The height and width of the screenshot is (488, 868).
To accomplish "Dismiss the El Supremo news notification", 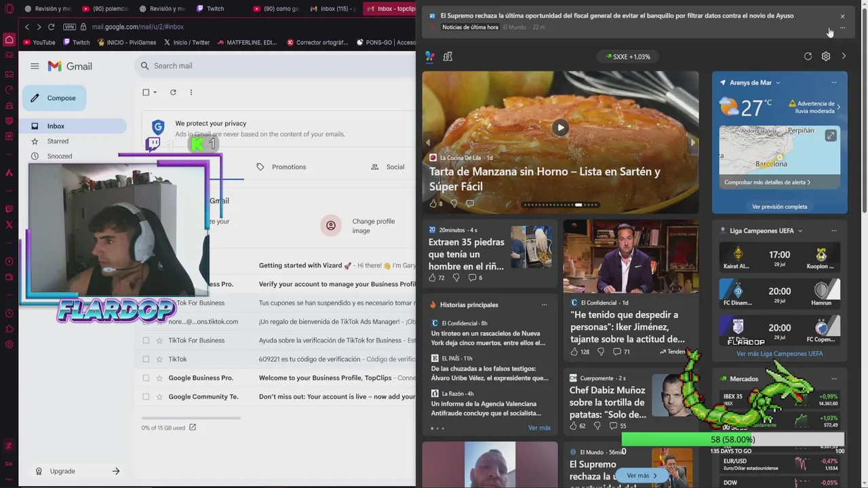I will click(842, 16).
